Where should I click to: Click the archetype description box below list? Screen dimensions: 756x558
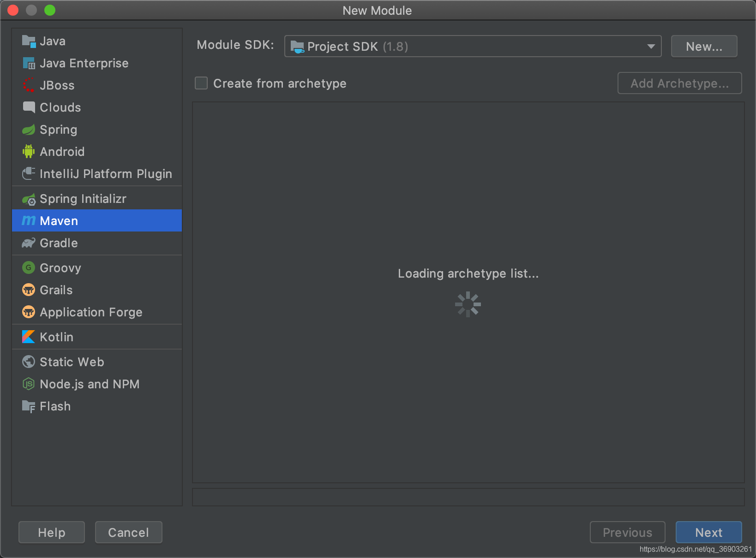(468, 497)
